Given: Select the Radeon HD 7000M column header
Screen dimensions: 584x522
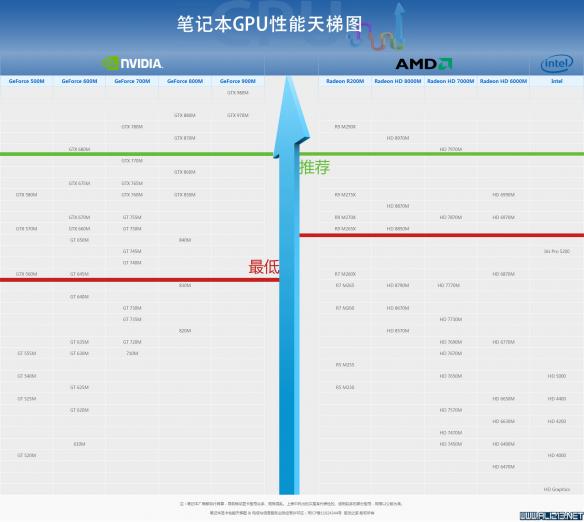Looking at the screenshot, I should tap(451, 81).
